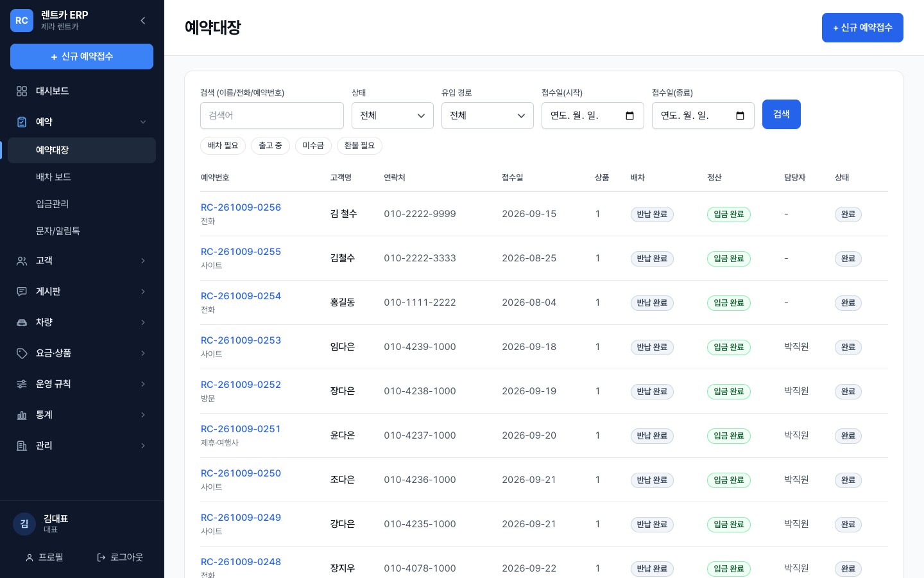Click the 접수일(종료) date field

[703, 116]
